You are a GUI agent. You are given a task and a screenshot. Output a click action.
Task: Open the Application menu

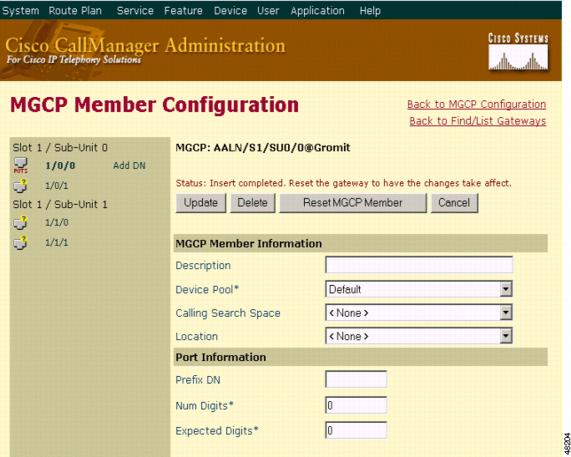coord(318,11)
